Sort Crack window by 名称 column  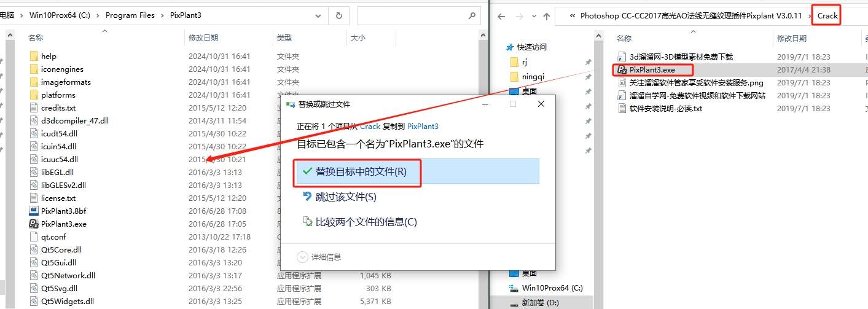(x=624, y=37)
